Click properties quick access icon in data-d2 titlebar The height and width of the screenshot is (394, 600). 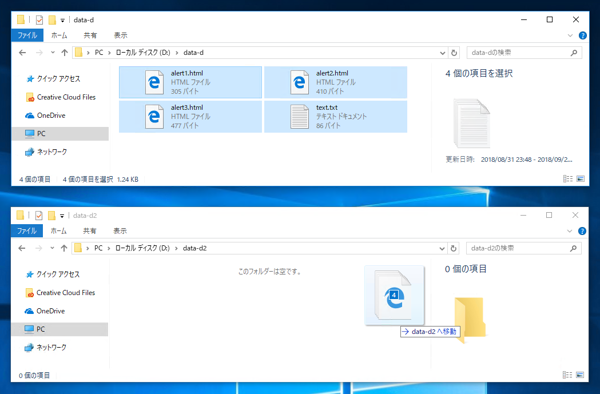point(39,216)
